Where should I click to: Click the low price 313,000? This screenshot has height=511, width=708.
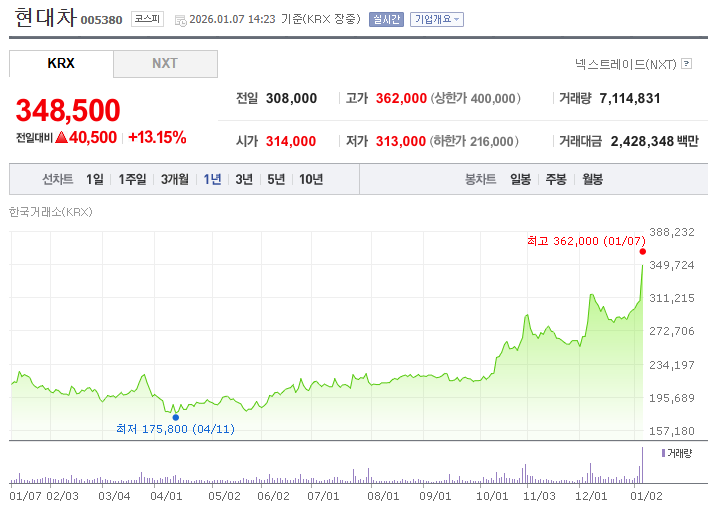point(401,141)
